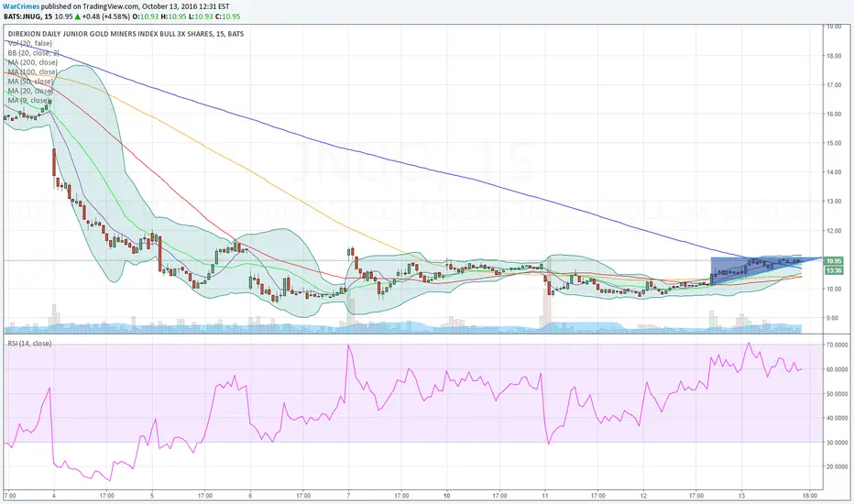Viewport: 854px width, 504px height.
Task: Click the 14.00 price axis label
Action: point(834,171)
